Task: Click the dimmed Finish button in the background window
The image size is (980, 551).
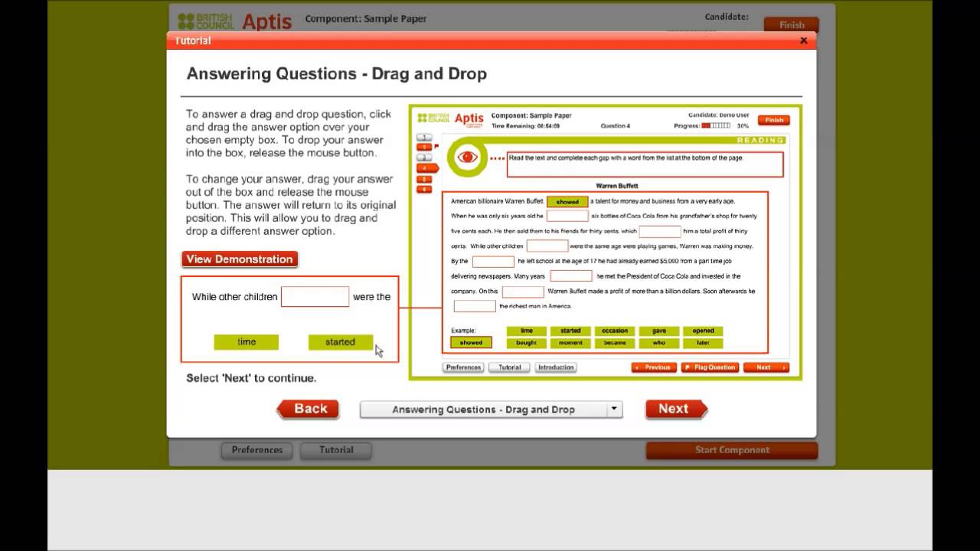Action: (792, 24)
